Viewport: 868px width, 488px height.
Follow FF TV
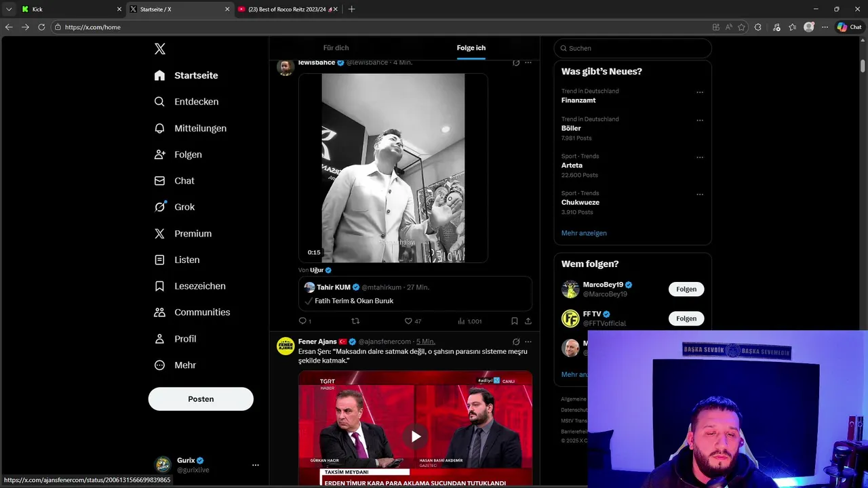point(686,319)
